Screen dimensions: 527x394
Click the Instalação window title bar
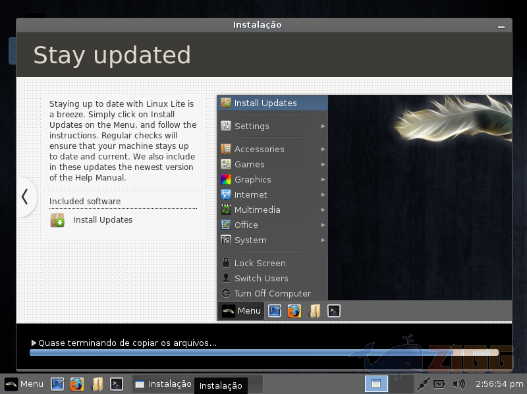point(264,25)
